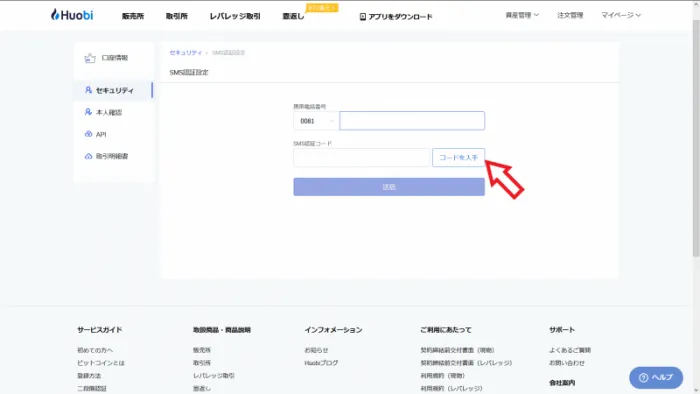This screenshot has height=394, width=700.
Task: Click セキュリティ breadcrumb link
Action: [x=186, y=53]
